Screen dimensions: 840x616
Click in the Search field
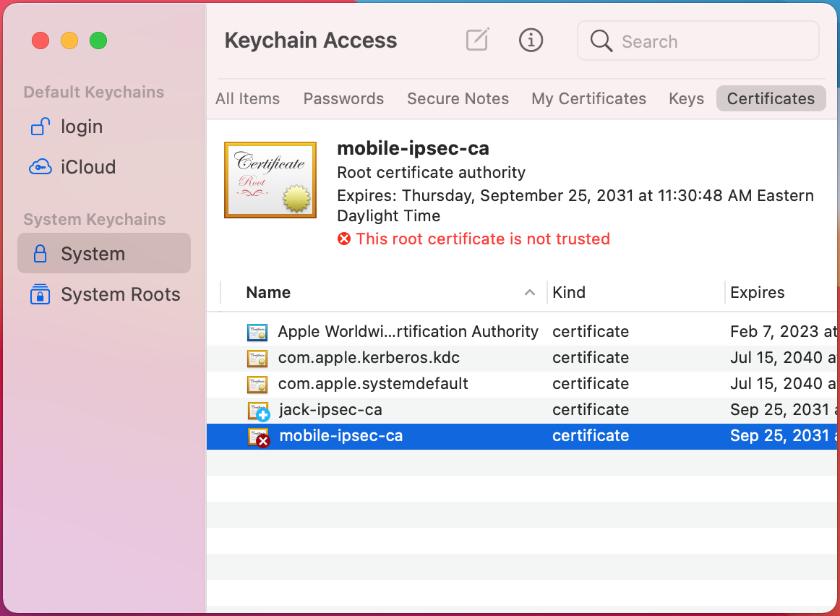point(708,41)
